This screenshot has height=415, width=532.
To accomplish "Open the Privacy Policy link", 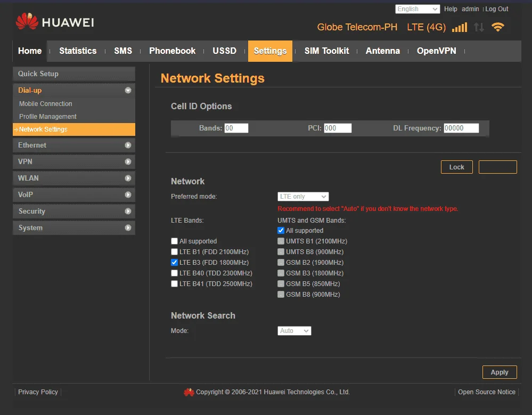I will tap(38, 392).
